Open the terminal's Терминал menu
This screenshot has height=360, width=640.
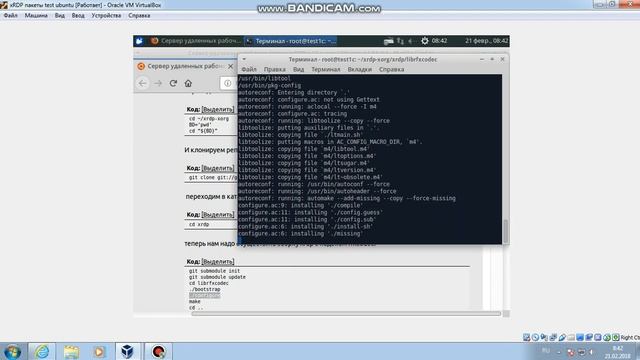(x=326, y=69)
